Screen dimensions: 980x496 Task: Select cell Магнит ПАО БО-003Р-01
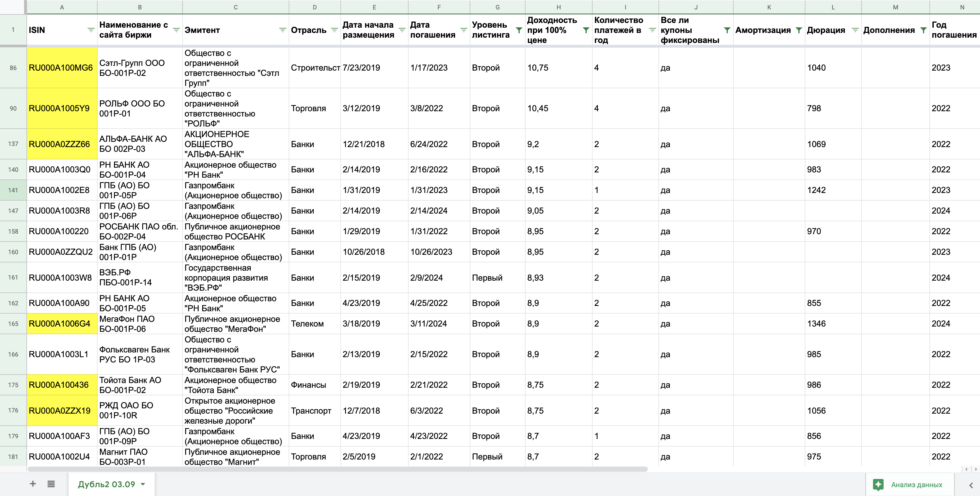click(x=140, y=456)
